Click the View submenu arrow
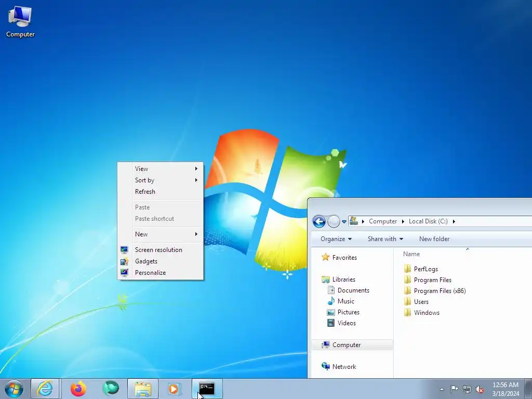The width and height of the screenshot is (532, 399). pos(196,169)
